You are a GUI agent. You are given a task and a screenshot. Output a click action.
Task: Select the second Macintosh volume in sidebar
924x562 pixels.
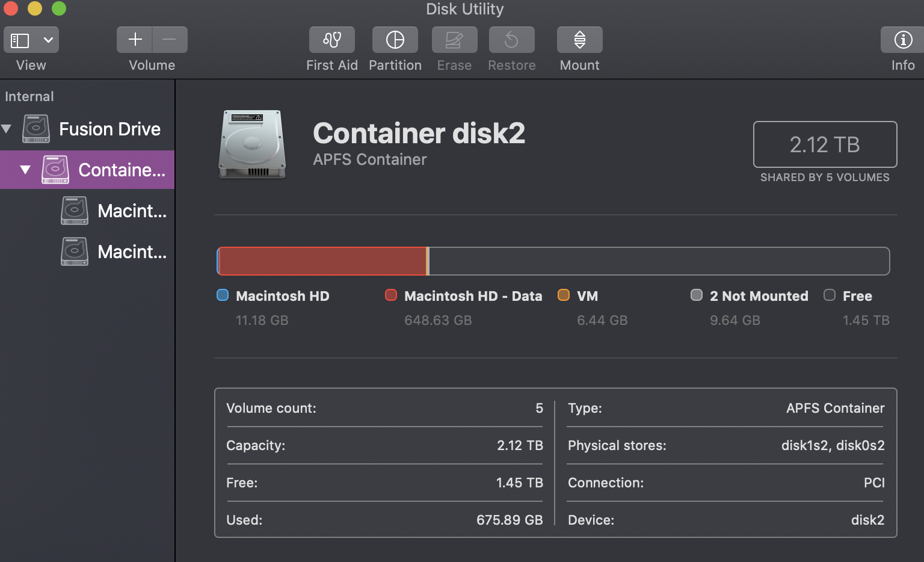point(131,252)
